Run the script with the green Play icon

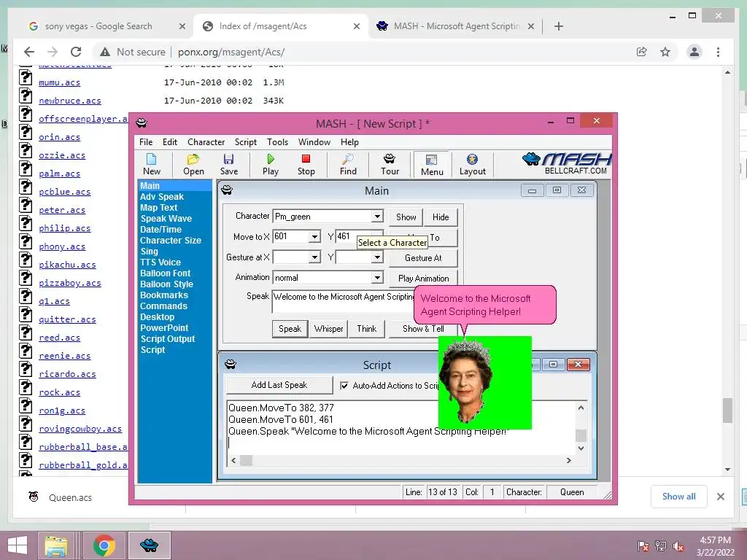click(271, 164)
